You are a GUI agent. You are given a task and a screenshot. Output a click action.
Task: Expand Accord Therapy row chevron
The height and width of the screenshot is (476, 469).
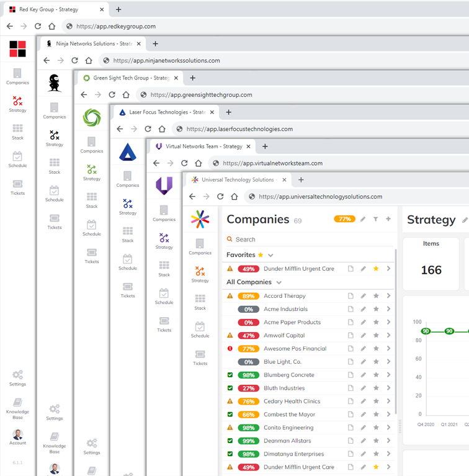[388, 295]
